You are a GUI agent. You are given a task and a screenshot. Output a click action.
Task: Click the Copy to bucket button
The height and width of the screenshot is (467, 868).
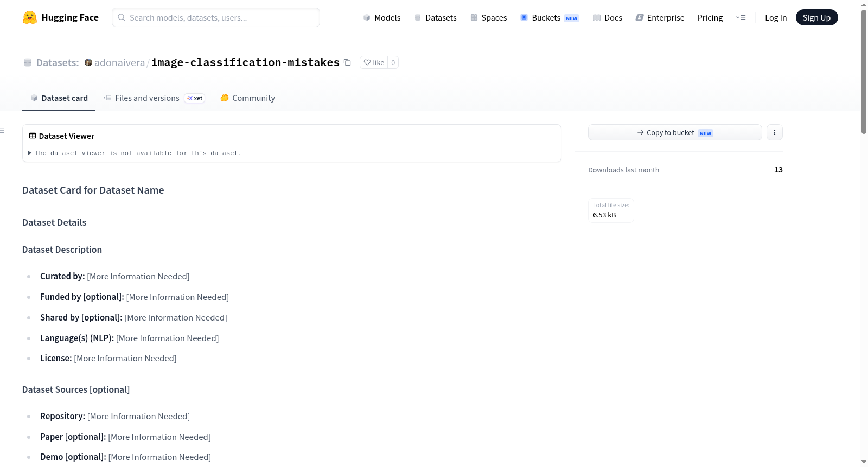click(x=675, y=132)
